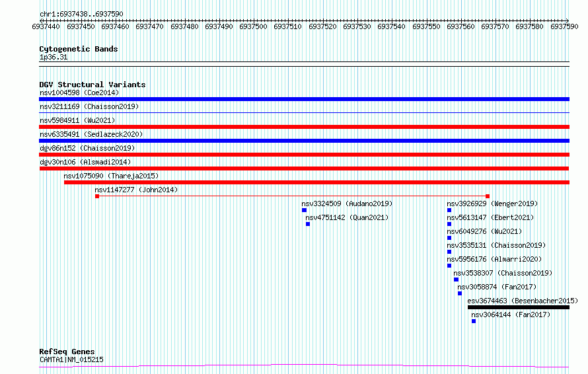Viewport: 588px width, 374px height.
Task: Click nsv3538307 (Chaisson2019) blue marker
Action: [x=456, y=280]
